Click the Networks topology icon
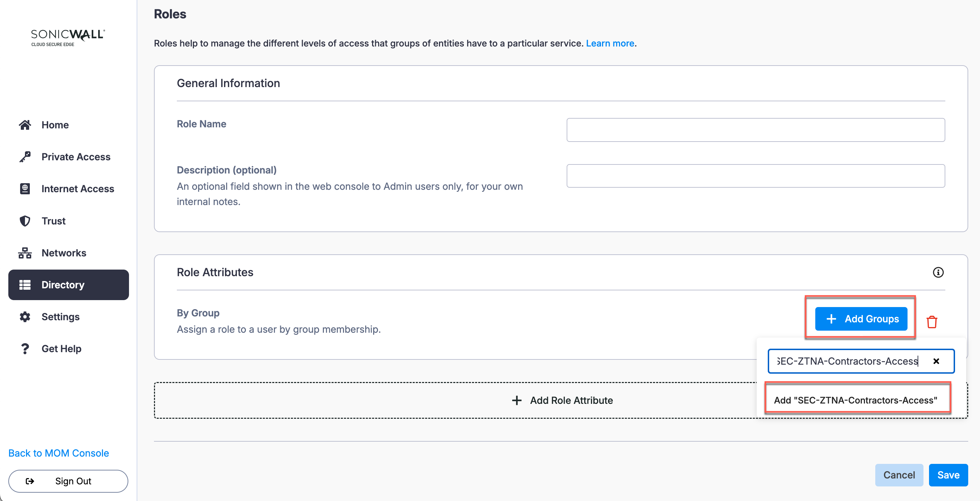 (x=25, y=253)
